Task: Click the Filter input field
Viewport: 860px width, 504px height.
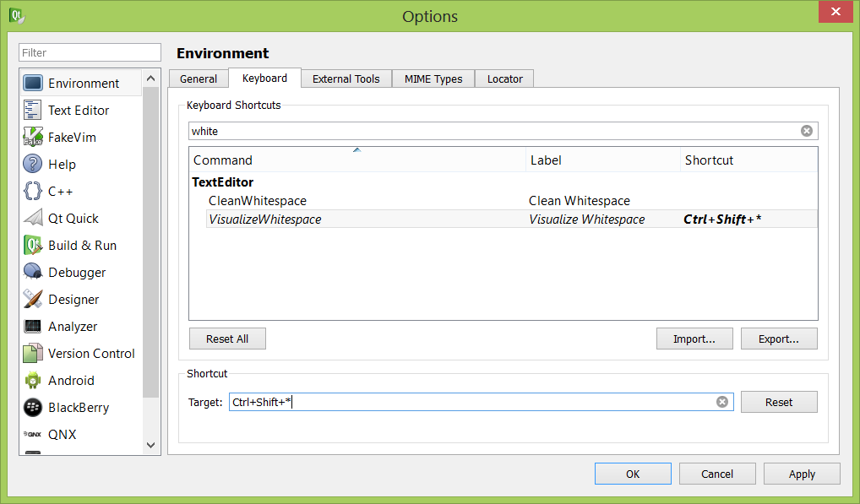Action: [90, 52]
